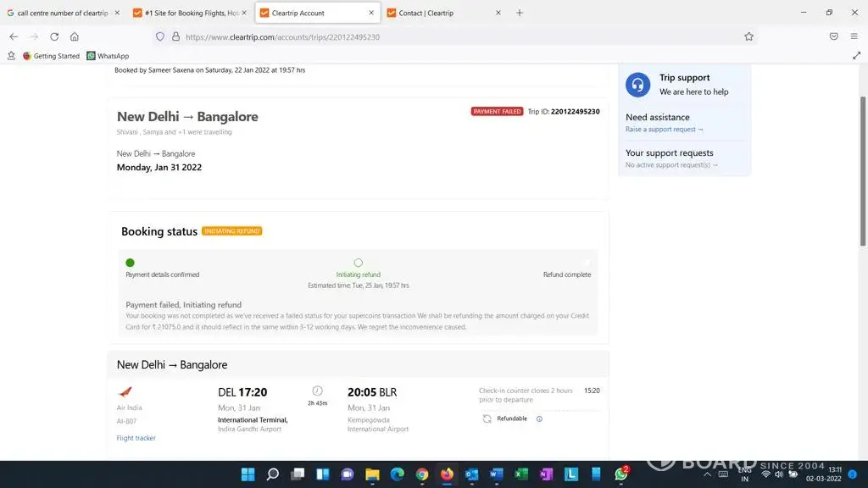868x488 pixels.
Task: Click Trip ID 220122495230
Action: [564, 111]
